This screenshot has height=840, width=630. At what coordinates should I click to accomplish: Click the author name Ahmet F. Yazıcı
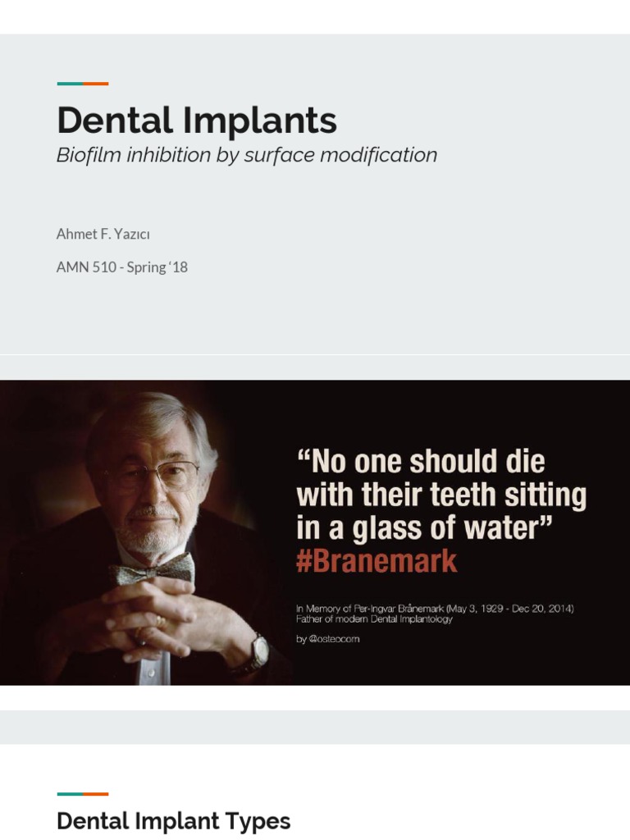(x=103, y=234)
